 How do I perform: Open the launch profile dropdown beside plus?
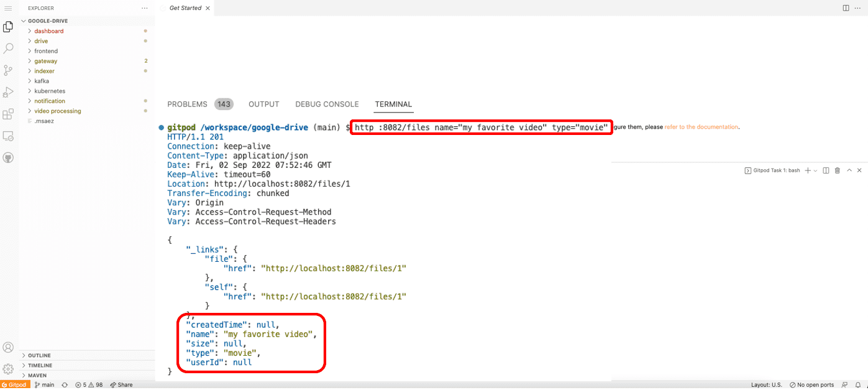click(x=815, y=170)
